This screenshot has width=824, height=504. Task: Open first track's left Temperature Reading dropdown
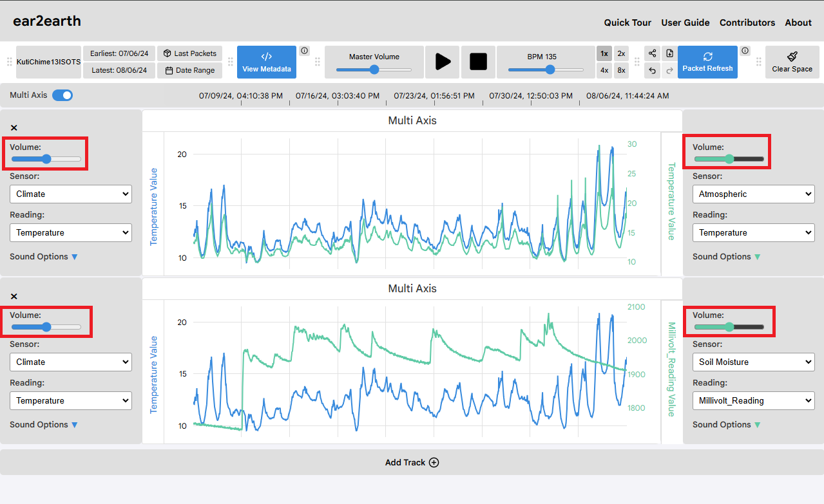71,232
